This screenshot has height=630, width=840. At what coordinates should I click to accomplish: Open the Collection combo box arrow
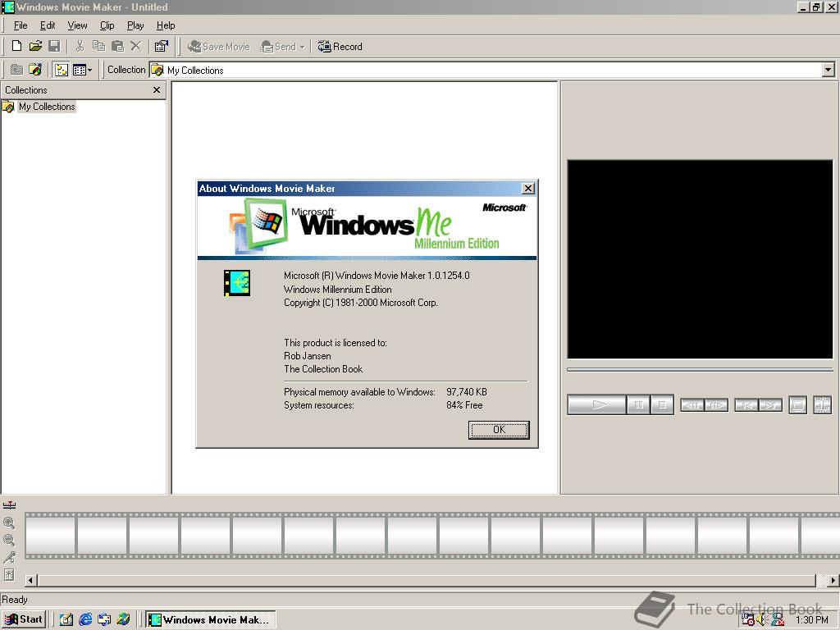pyautogui.click(x=829, y=70)
